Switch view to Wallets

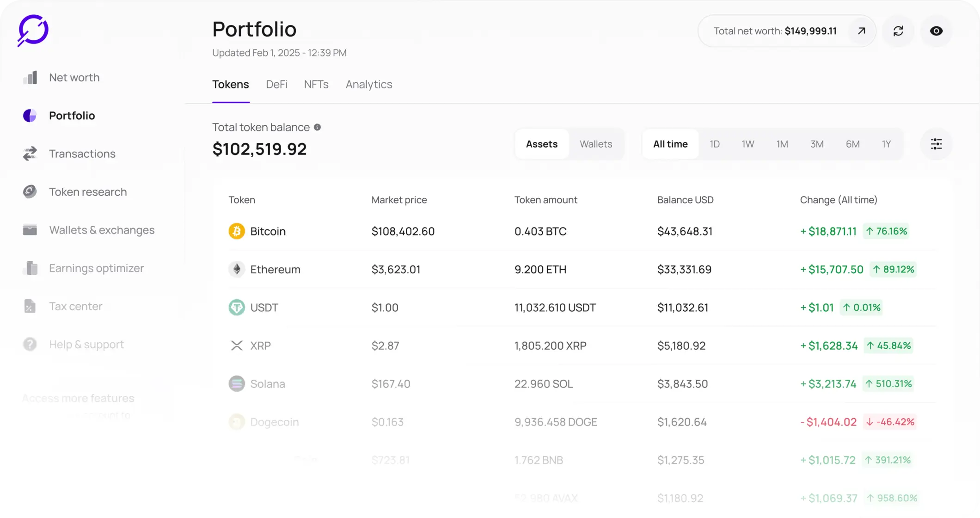(596, 144)
